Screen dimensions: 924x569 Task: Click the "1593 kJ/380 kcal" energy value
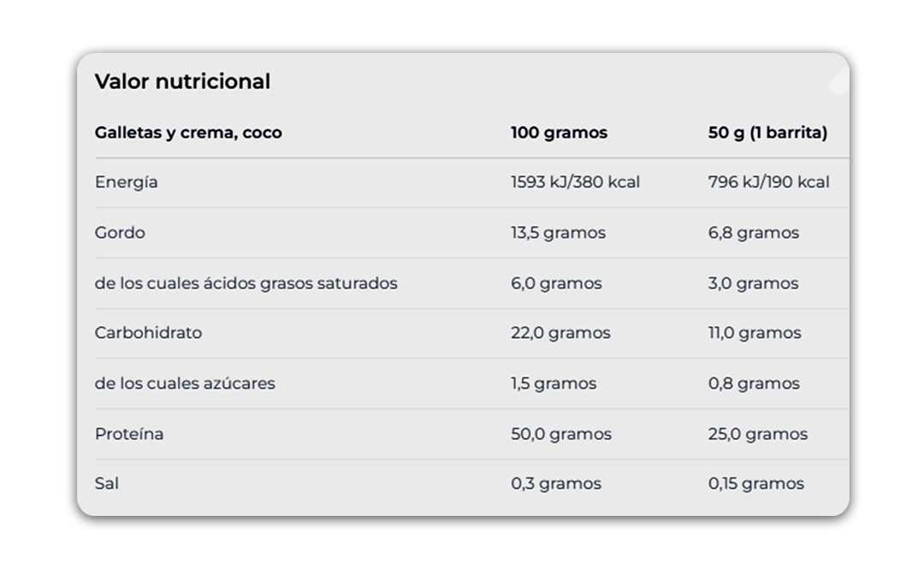coord(575,182)
